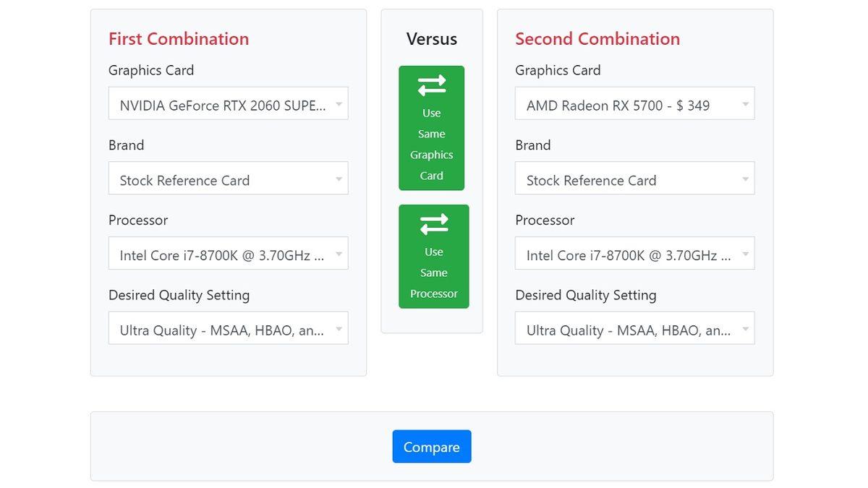Click Graphics Card label in First Combination

point(151,70)
